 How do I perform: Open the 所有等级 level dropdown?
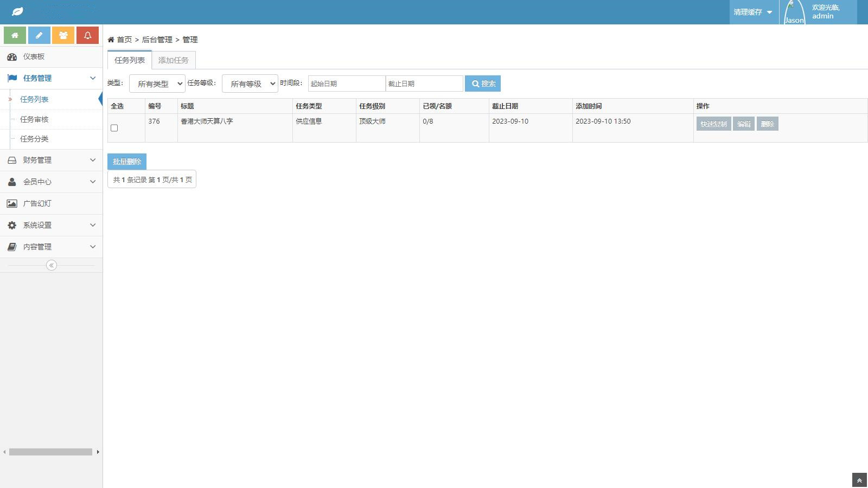point(250,84)
